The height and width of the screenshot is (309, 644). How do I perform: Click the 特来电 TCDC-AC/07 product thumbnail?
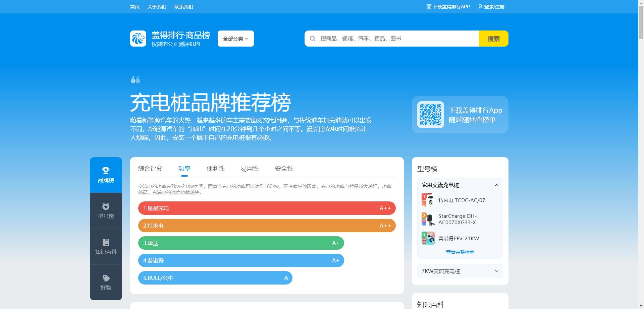pyautogui.click(x=428, y=200)
